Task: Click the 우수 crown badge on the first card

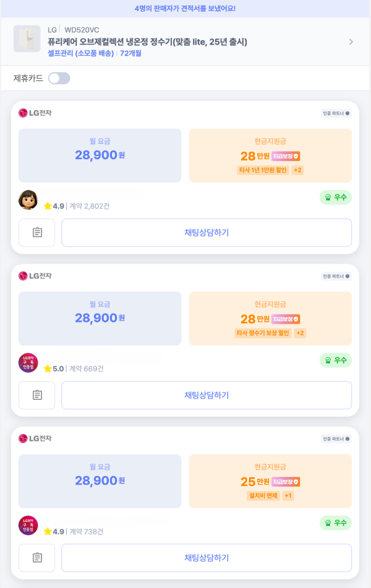Action: tap(335, 197)
